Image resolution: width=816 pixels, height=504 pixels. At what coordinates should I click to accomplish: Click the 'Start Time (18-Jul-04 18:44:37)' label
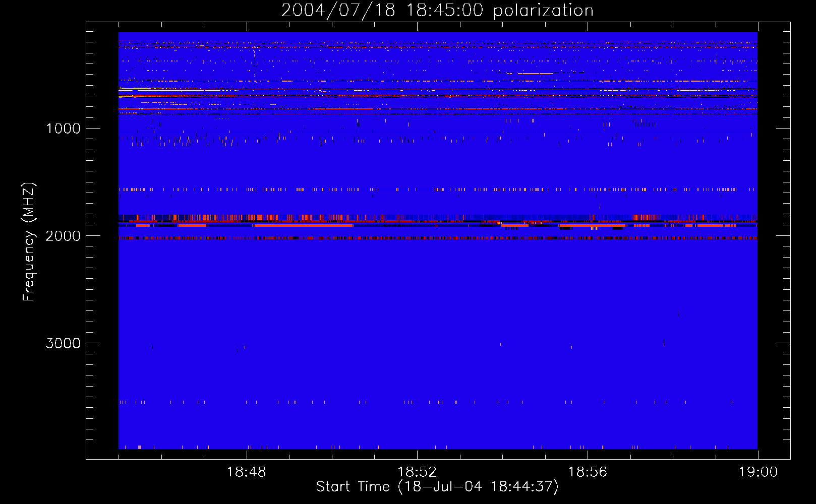pos(437,487)
